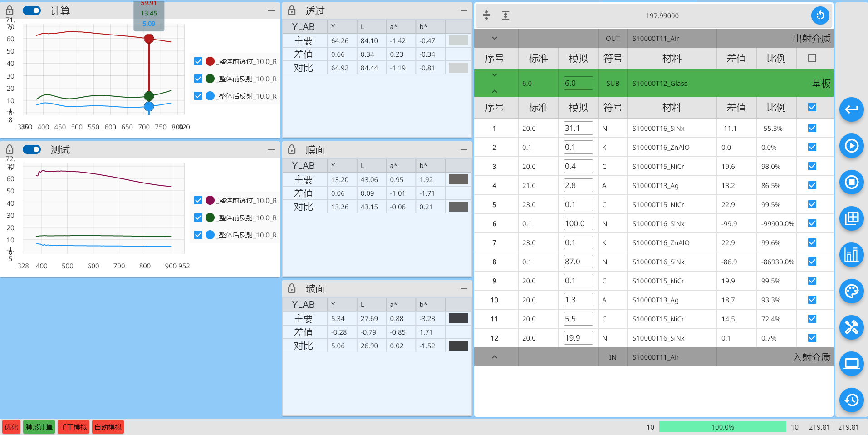Uncheck layer 6 S10000T16_SiNx row checkbox
Image resolution: width=868 pixels, height=435 pixels.
coord(812,223)
